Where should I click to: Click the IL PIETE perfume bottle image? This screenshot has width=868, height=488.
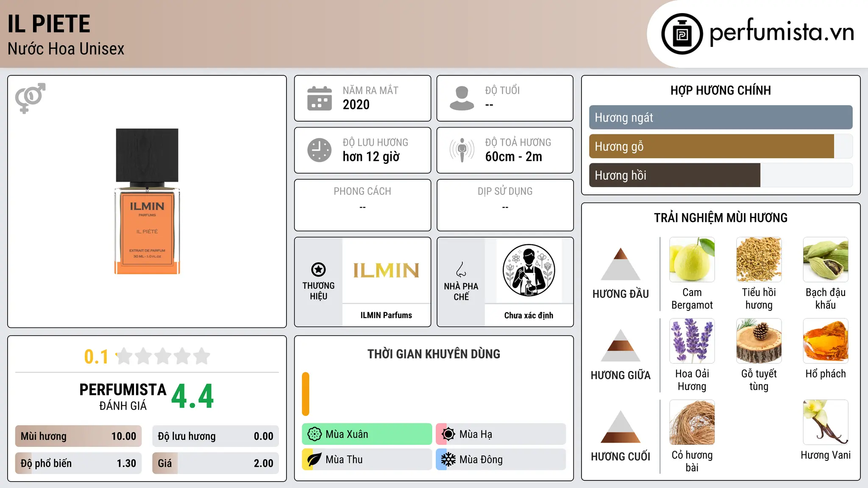click(147, 201)
